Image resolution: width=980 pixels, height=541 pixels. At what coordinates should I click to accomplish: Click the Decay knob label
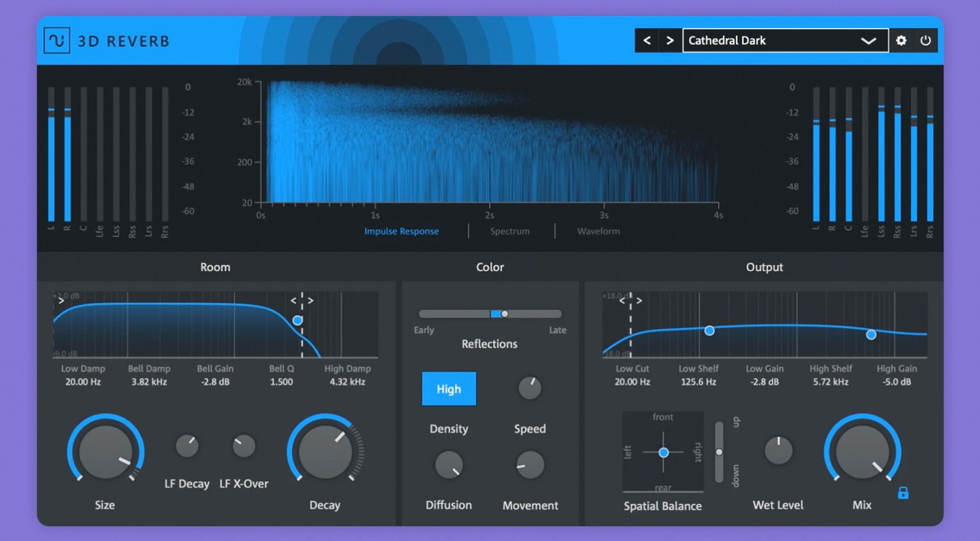click(325, 505)
